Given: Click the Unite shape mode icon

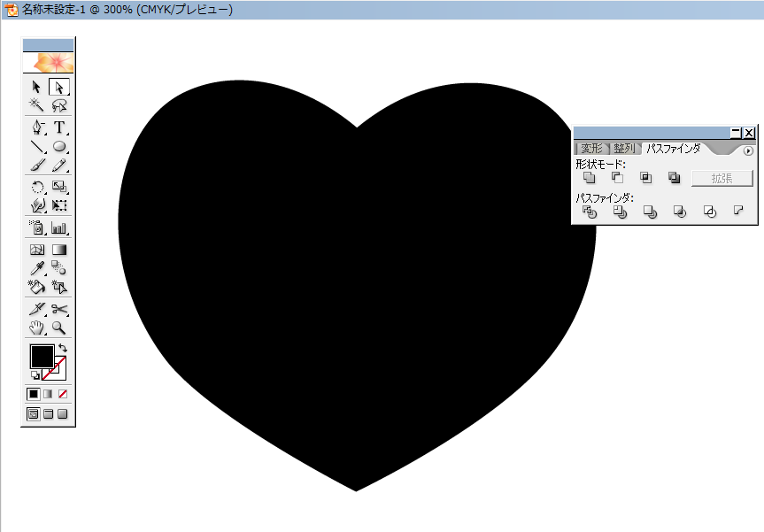Looking at the screenshot, I should coord(590,177).
